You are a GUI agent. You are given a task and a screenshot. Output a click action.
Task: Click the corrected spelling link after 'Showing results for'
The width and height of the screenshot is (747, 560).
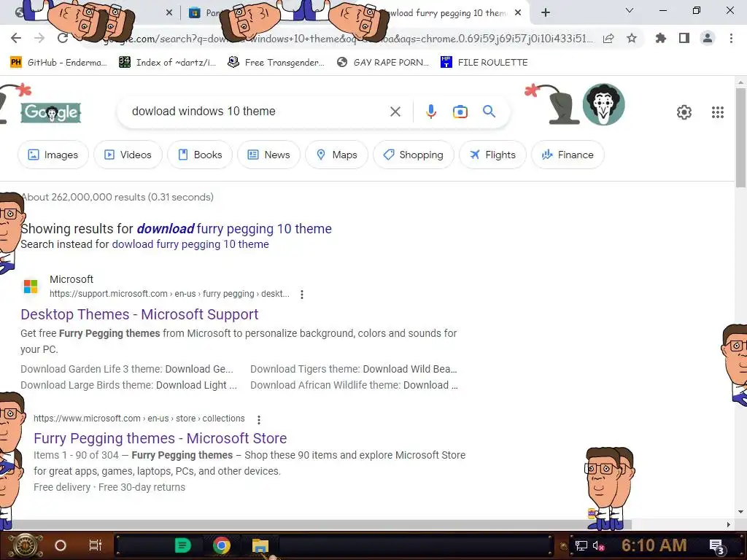click(234, 229)
